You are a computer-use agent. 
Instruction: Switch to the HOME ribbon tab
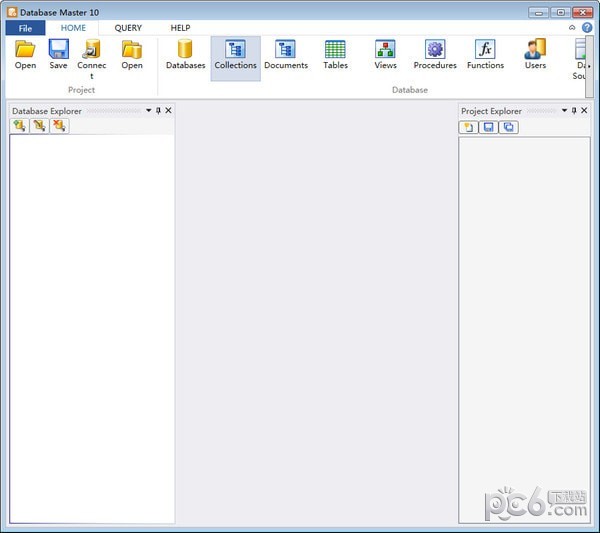coord(73,28)
